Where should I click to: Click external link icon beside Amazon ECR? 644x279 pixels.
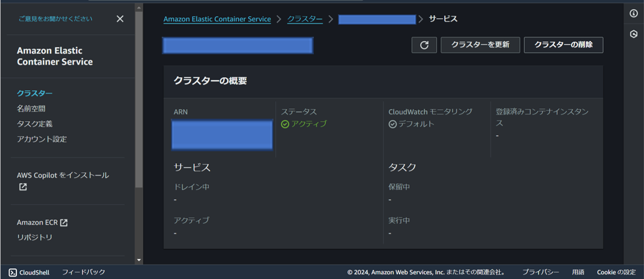tap(63, 223)
